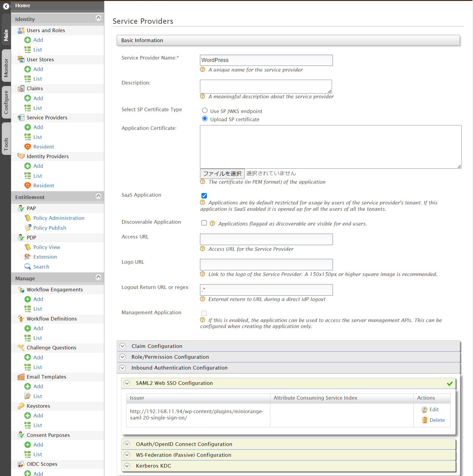Click the Email Templates icon
The width and height of the screenshot is (473, 476).
tap(21, 377)
